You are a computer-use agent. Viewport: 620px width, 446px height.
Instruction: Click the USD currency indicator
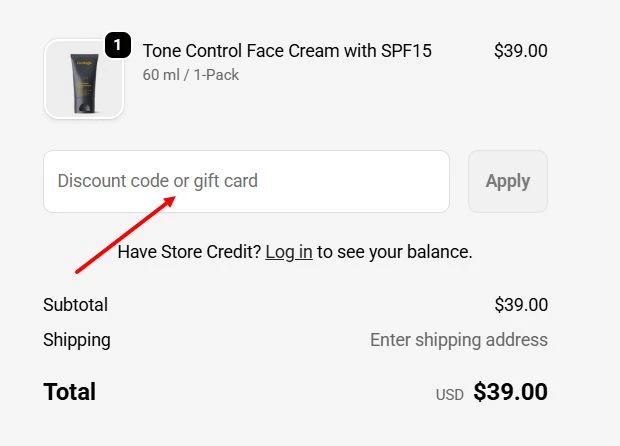(x=449, y=395)
